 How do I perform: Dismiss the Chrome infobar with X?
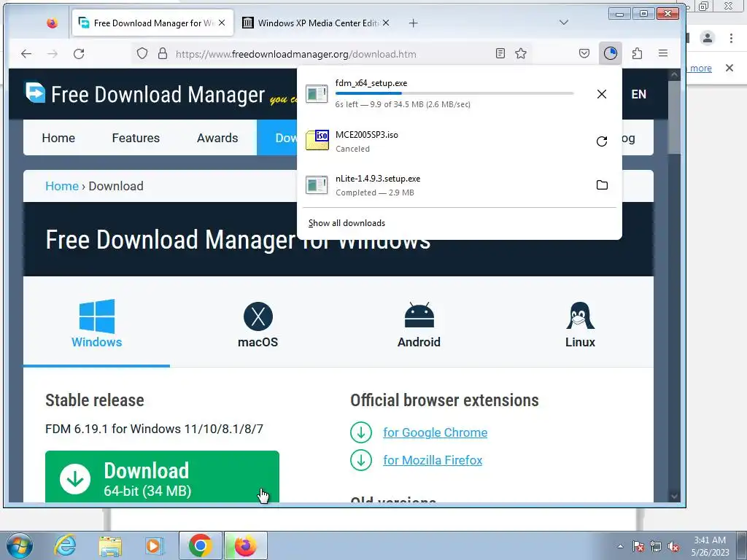[729, 68]
